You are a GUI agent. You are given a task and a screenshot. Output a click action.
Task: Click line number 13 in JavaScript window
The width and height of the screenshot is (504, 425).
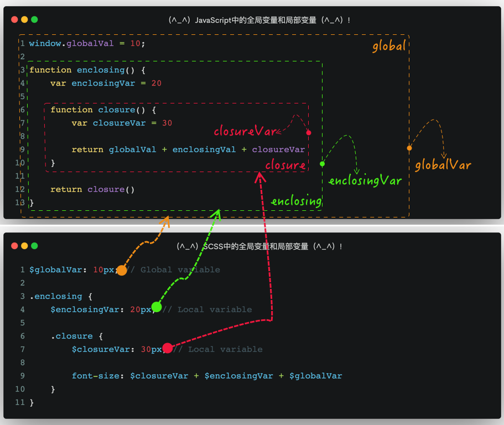click(x=20, y=203)
